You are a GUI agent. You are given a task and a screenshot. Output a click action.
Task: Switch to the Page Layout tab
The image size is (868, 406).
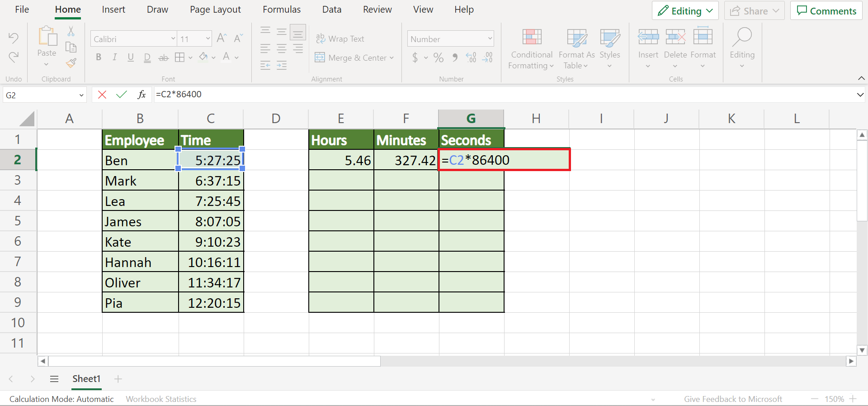[215, 10]
